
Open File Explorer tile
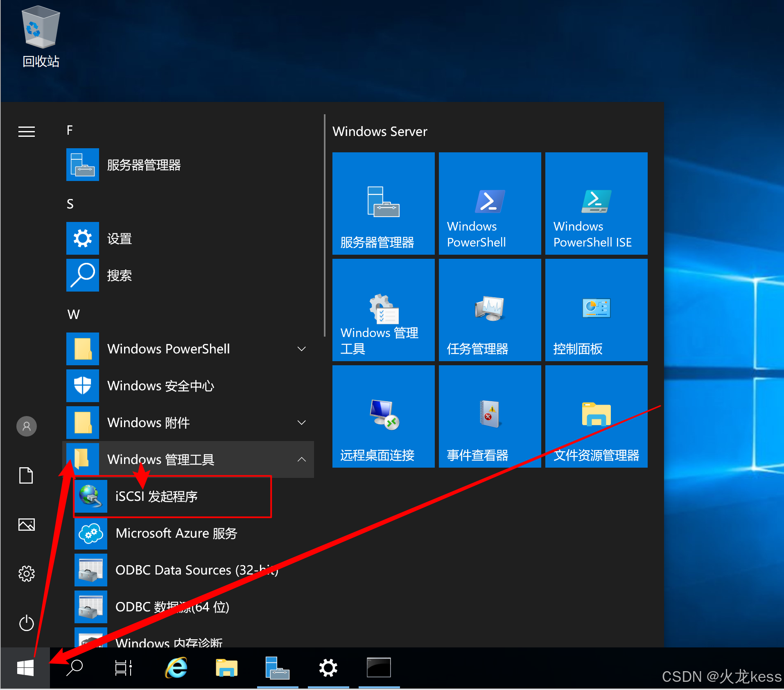596,416
